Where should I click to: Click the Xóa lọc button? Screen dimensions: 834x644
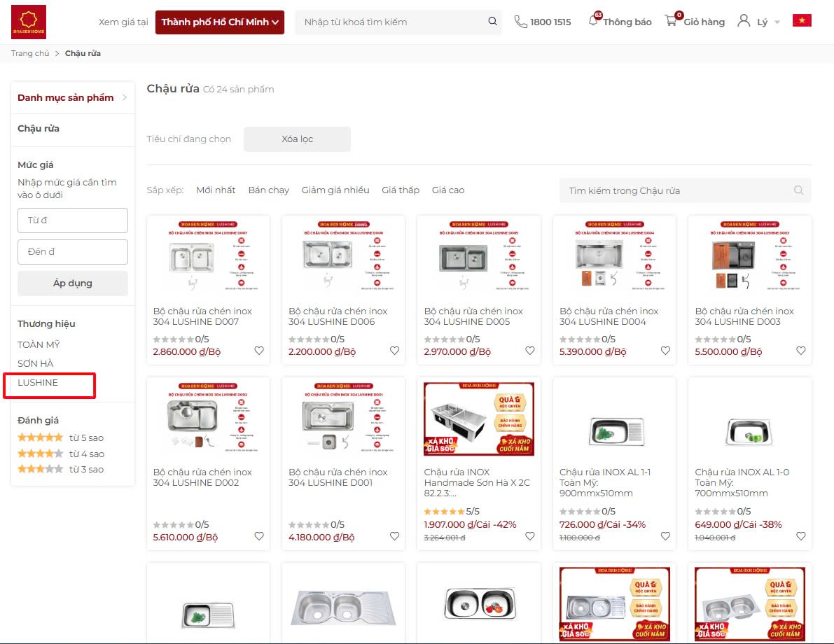tap(298, 139)
